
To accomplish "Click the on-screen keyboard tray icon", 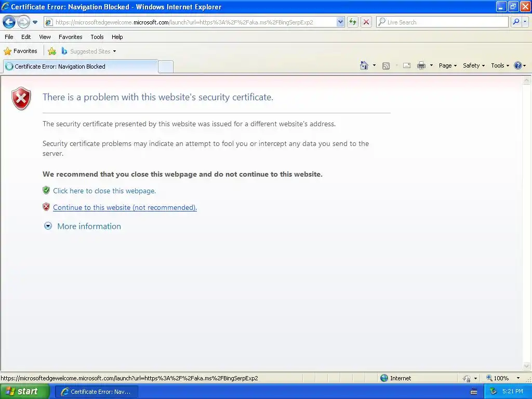I will [x=474, y=392].
